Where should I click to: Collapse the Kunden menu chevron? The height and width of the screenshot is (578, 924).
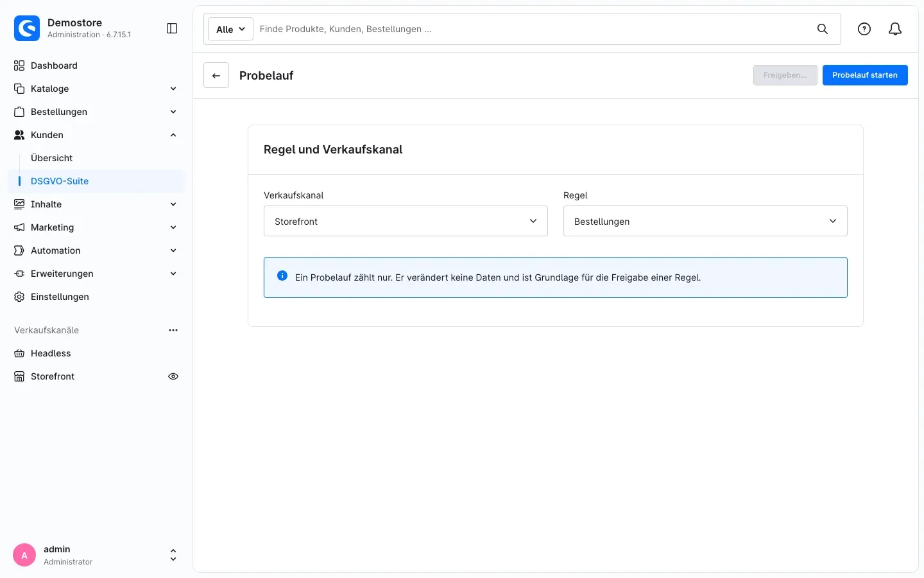click(173, 135)
